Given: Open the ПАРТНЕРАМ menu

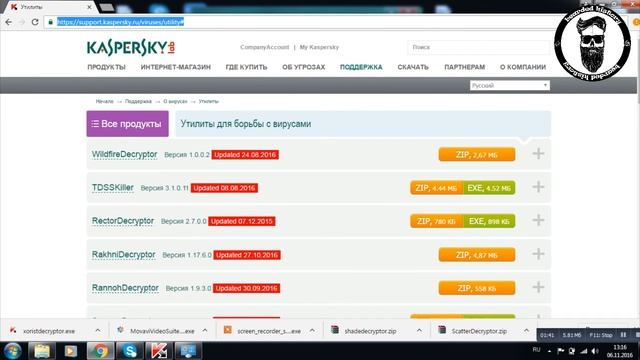Looking at the screenshot, I should 464,67.
